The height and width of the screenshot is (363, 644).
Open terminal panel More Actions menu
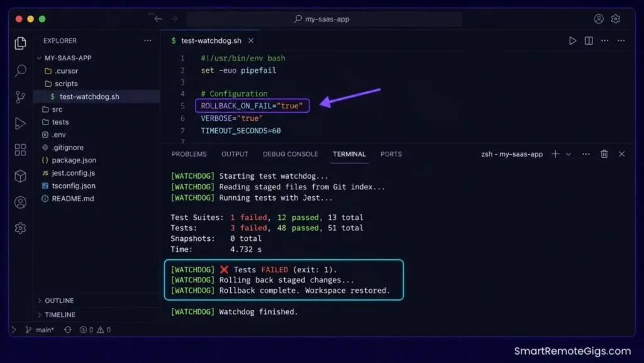coord(586,154)
